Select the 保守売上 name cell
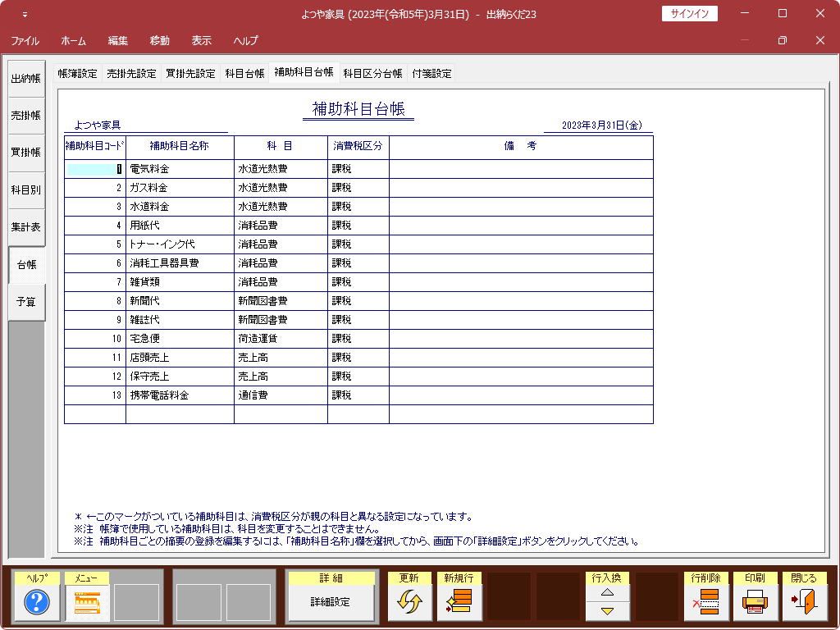This screenshot has width=840, height=630. coord(180,377)
